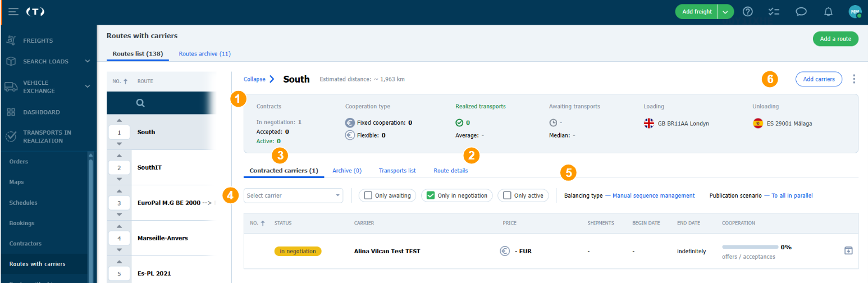Expand the Add freight dropdown arrow
The height and width of the screenshot is (283, 868).
726,12
